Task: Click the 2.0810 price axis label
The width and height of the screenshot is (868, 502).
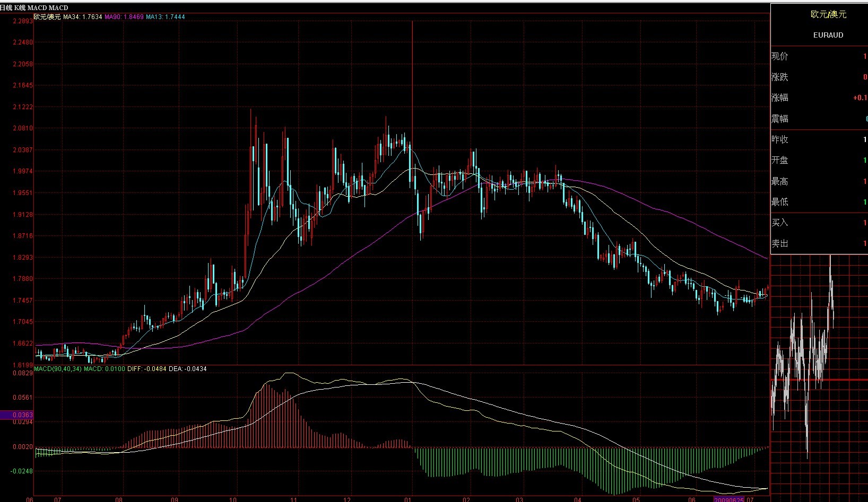Action: 23,128
